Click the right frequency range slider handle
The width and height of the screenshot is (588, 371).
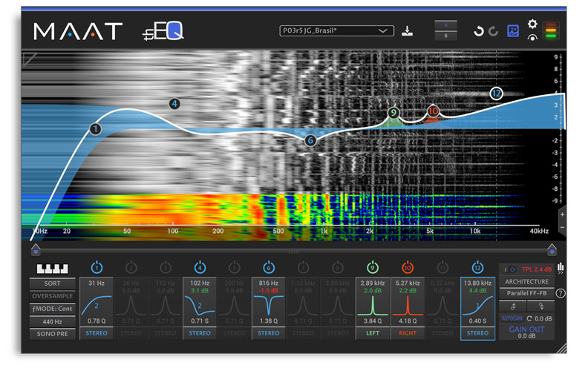point(552,251)
